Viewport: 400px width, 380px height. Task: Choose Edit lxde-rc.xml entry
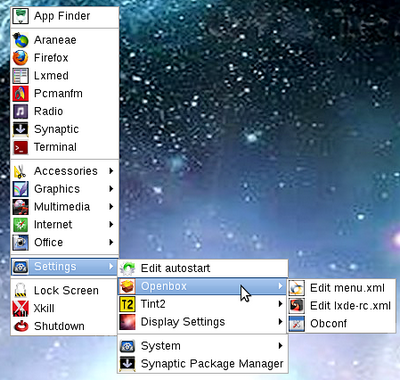point(342,305)
